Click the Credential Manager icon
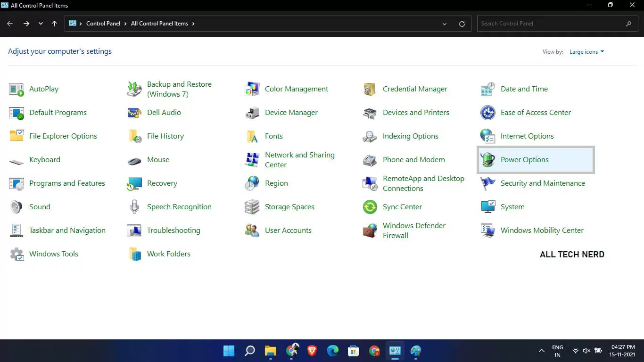This screenshot has width=644, height=362. point(370,89)
